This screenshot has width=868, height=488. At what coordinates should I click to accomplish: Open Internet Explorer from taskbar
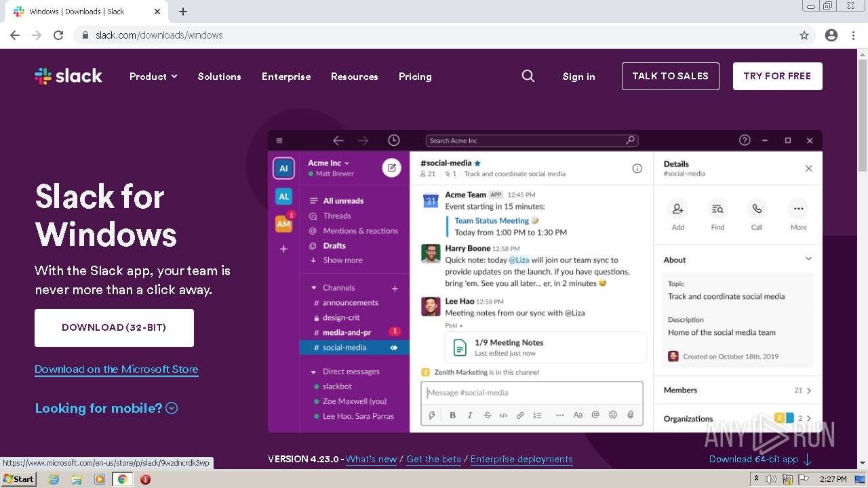click(x=54, y=479)
